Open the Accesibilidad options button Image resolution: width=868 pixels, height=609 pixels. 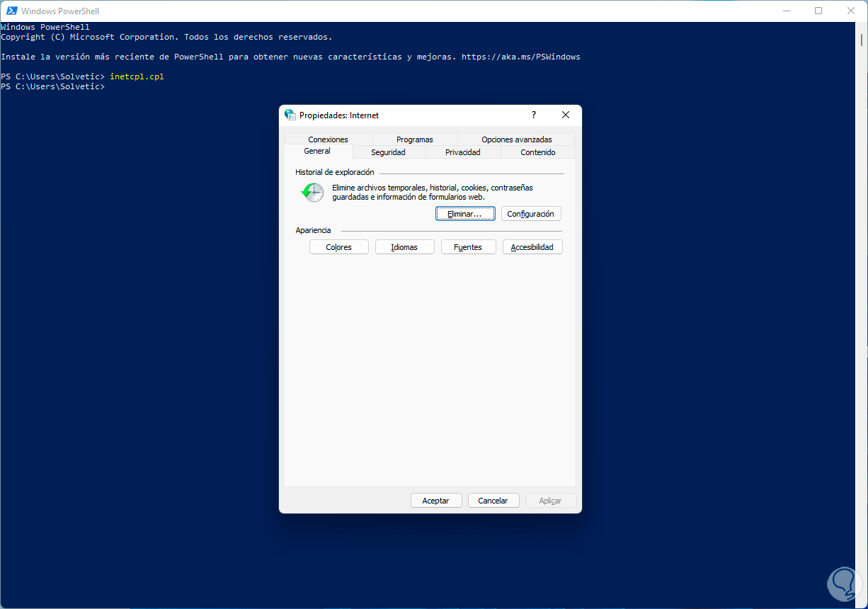point(532,247)
